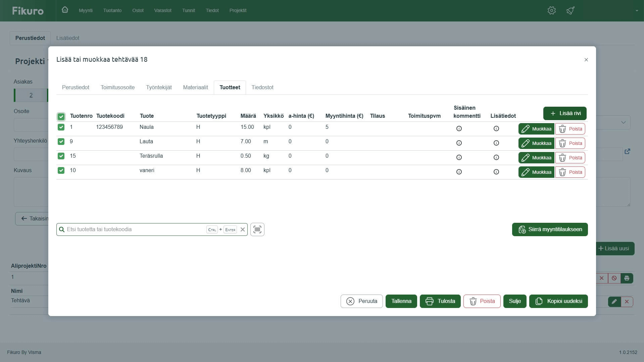Click the rocket icon in header
The width and height of the screenshot is (644, 362).
point(570,10)
